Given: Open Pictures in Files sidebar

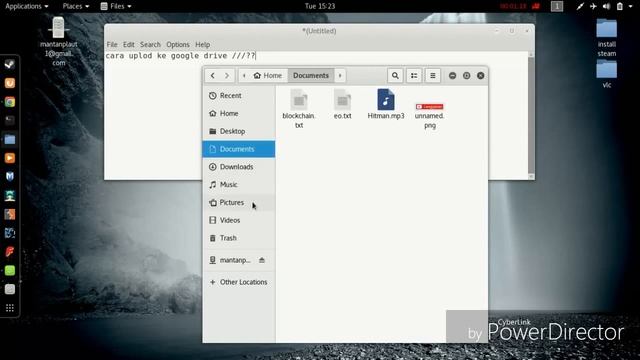Looking at the screenshot, I should 239,202.
